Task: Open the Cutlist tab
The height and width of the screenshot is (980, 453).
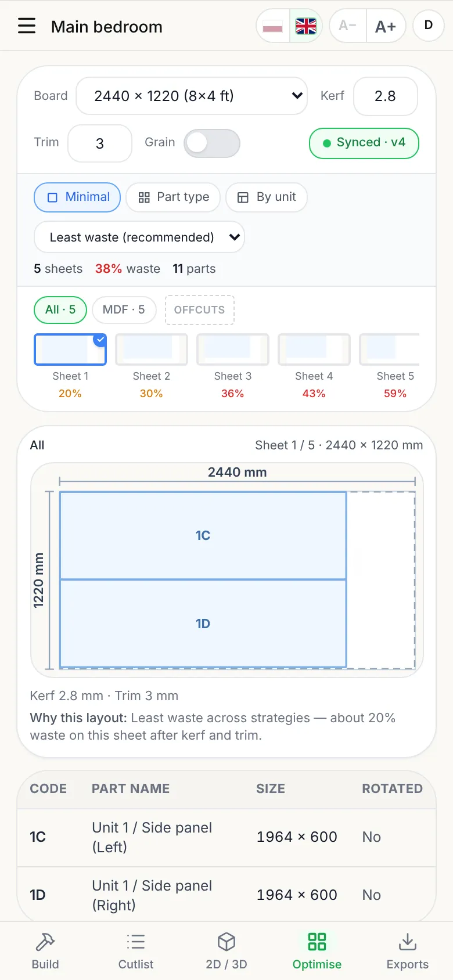Action: [136, 951]
